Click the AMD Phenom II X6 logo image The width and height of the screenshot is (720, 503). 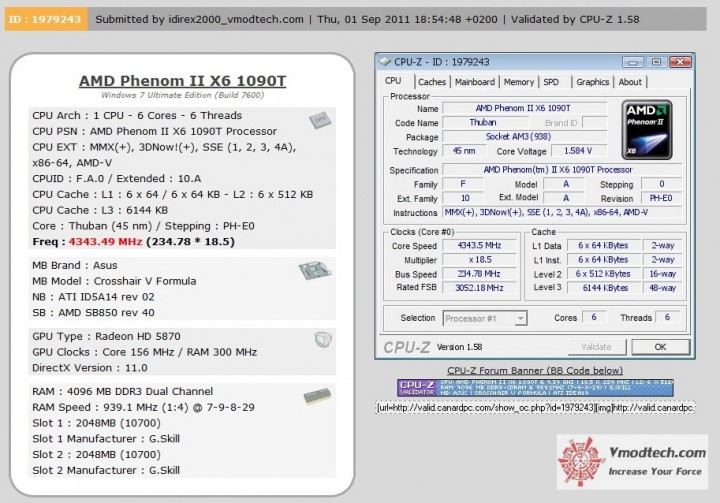pyautogui.click(x=647, y=130)
